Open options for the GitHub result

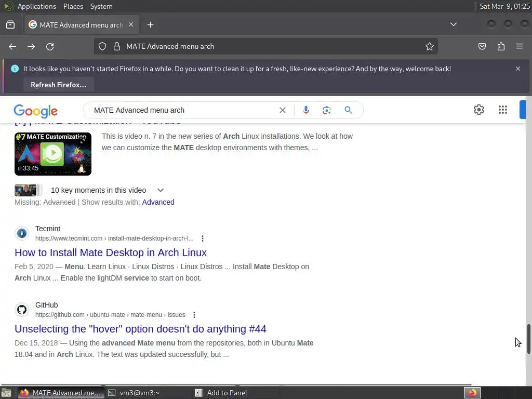click(194, 315)
